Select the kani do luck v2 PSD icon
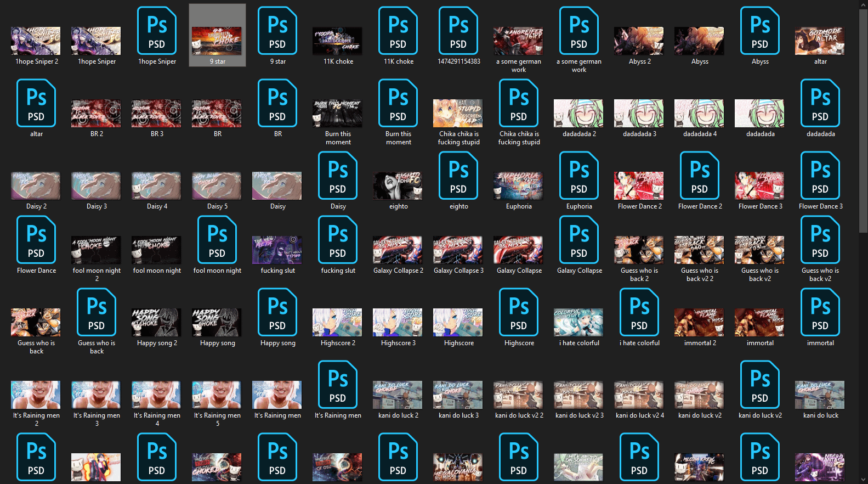 pos(760,385)
